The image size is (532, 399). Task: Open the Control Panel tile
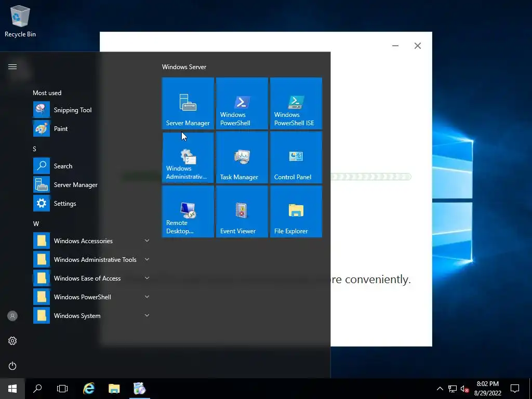tap(296, 157)
